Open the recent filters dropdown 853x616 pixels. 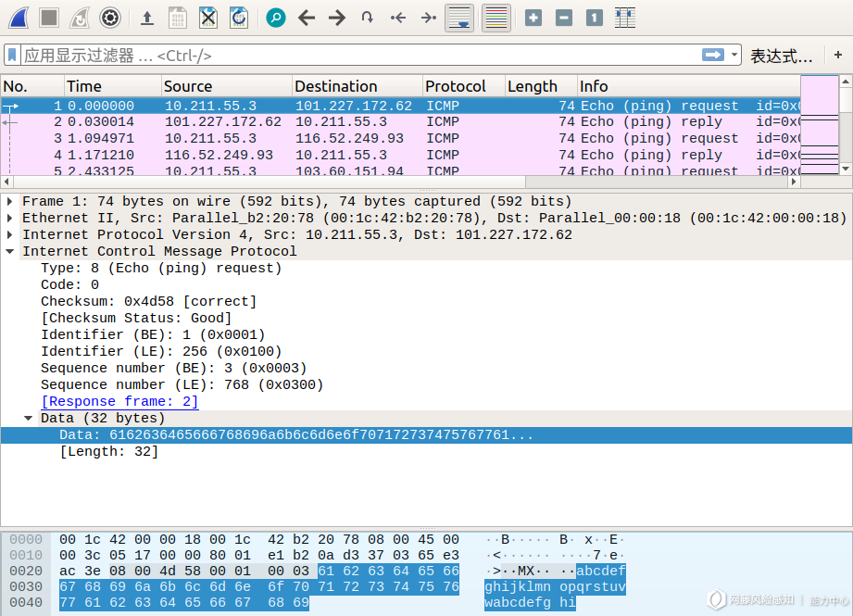coord(734,55)
